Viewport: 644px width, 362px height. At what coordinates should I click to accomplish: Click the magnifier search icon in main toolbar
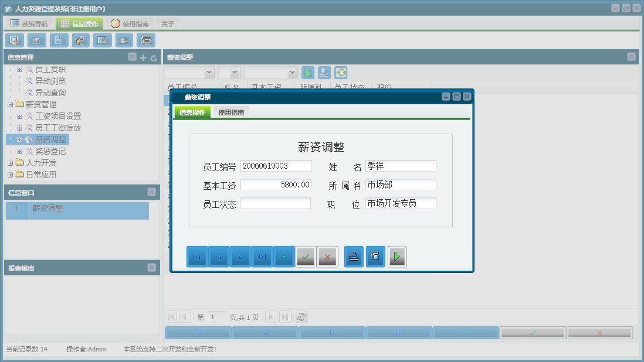tap(15, 40)
